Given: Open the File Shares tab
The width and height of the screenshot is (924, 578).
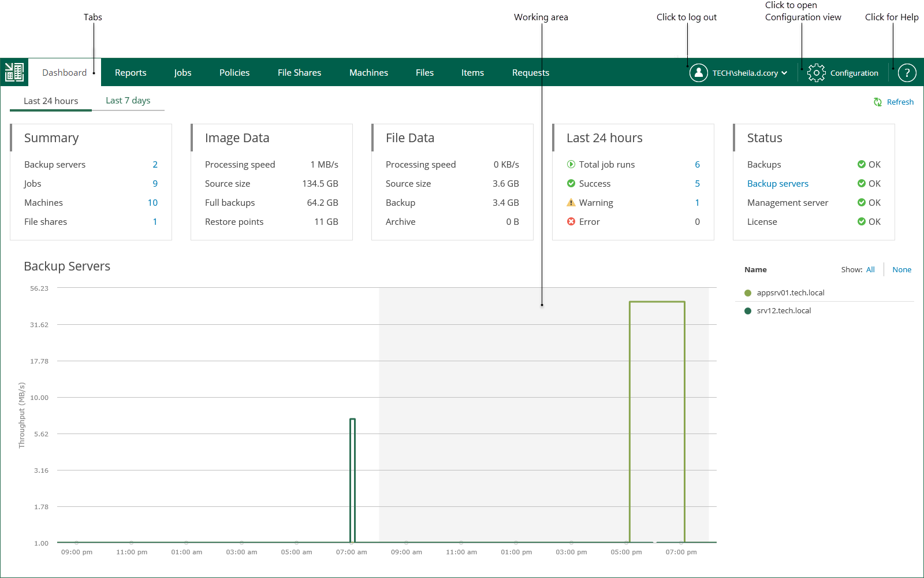Looking at the screenshot, I should [299, 72].
